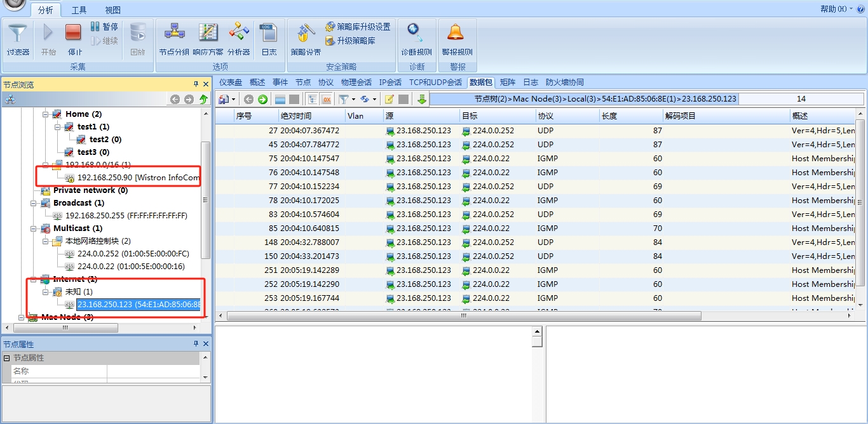
Task: Toggle hex view in packet toolbar
Action: [326, 99]
